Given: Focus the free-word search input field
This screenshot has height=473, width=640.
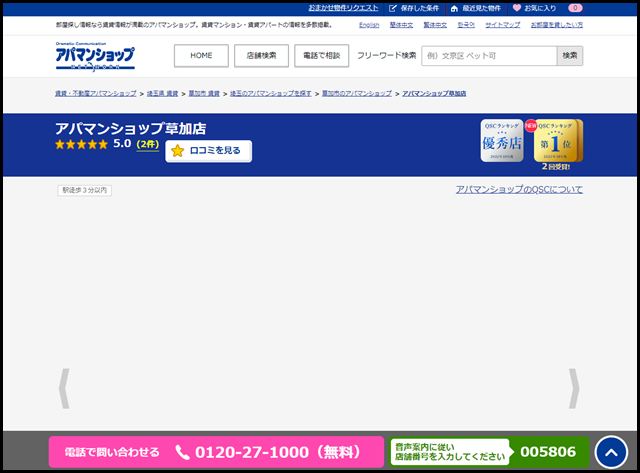Looking at the screenshot, I should click(489, 56).
